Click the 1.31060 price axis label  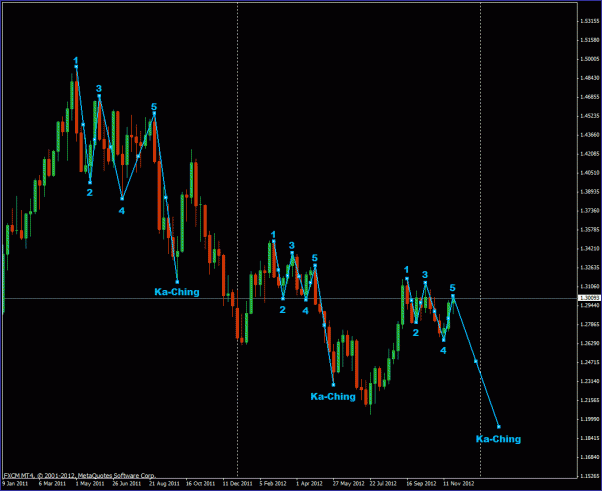590,286
